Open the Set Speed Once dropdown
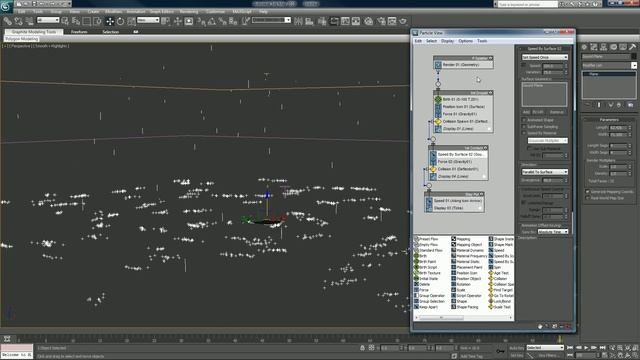The height and width of the screenshot is (360, 640). pos(544,57)
